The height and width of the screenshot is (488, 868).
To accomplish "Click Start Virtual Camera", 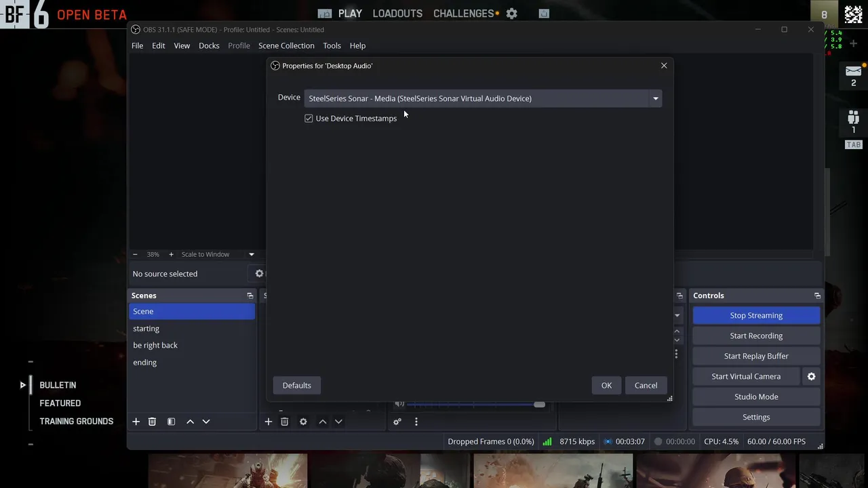I will [746, 376].
